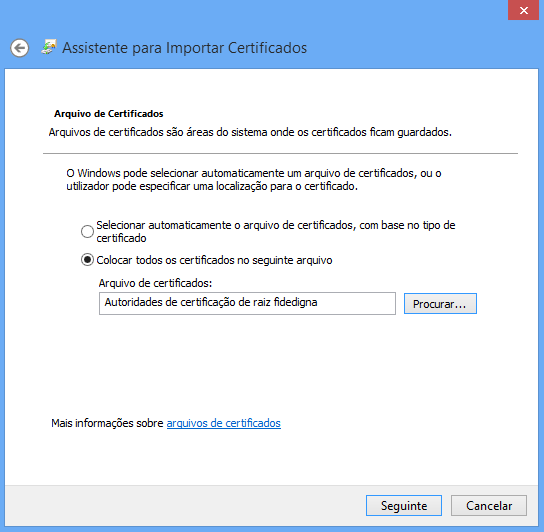Choose 'Colocar todos os certificados' radio option
544x532 pixels.
(x=87, y=260)
